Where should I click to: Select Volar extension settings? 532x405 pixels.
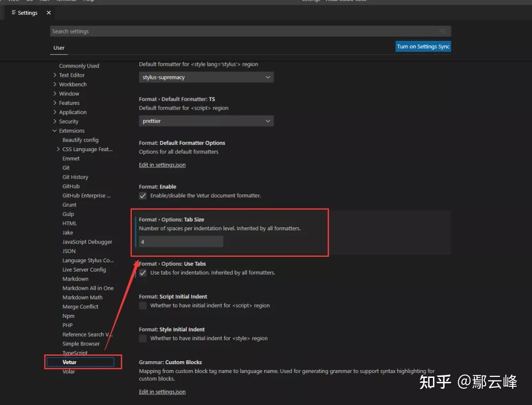click(x=68, y=372)
